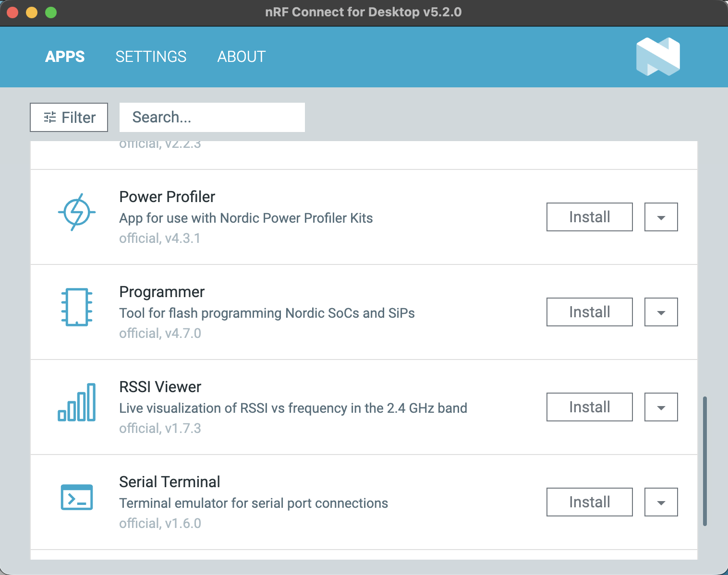Expand Power Profiler install options dropdown
Viewport: 728px width, 575px height.
[x=661, y=217]
